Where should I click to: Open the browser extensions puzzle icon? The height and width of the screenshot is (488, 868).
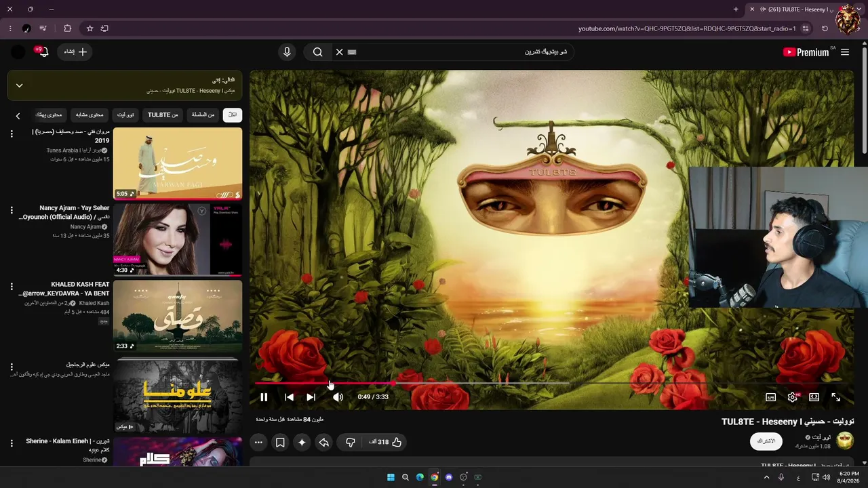(x=67, y=28)
